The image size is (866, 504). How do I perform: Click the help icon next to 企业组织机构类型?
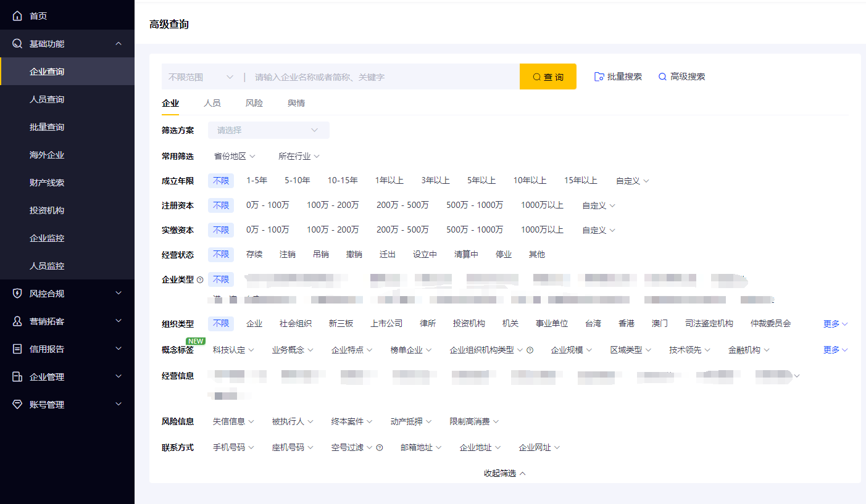pos(530,350)
